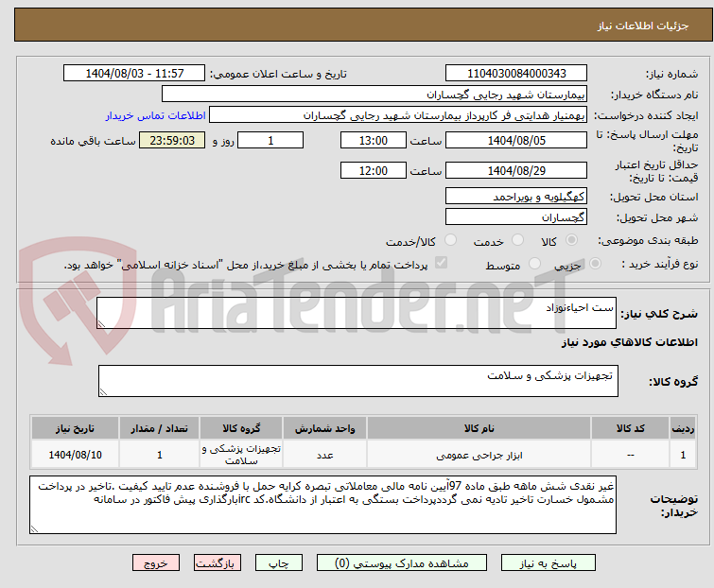Click the کد کالا column header

click(x=630, y=428)
